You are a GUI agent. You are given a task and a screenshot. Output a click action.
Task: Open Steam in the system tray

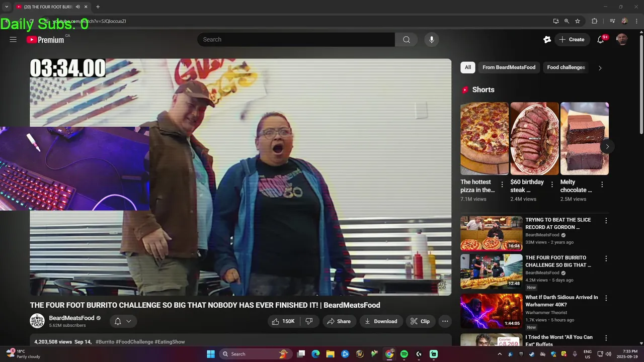click(x=532, y=354)
